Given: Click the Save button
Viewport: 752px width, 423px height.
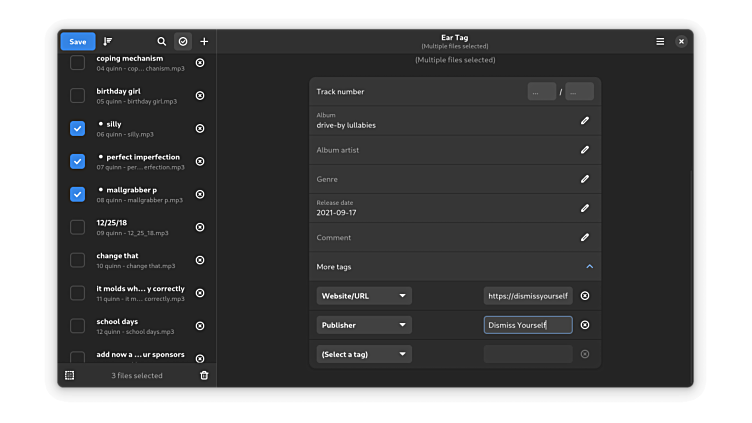Looking at the screenshot, I should tap(77, 42).
